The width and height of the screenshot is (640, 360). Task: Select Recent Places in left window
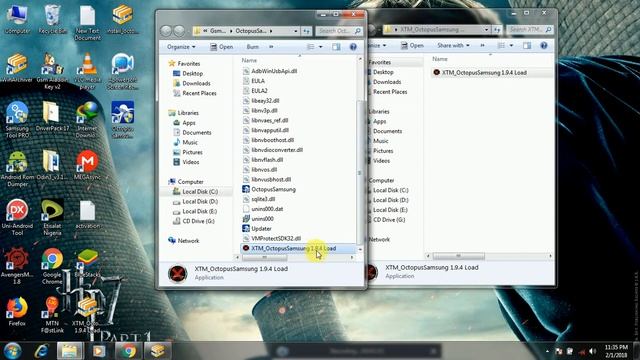coord(199,93)
